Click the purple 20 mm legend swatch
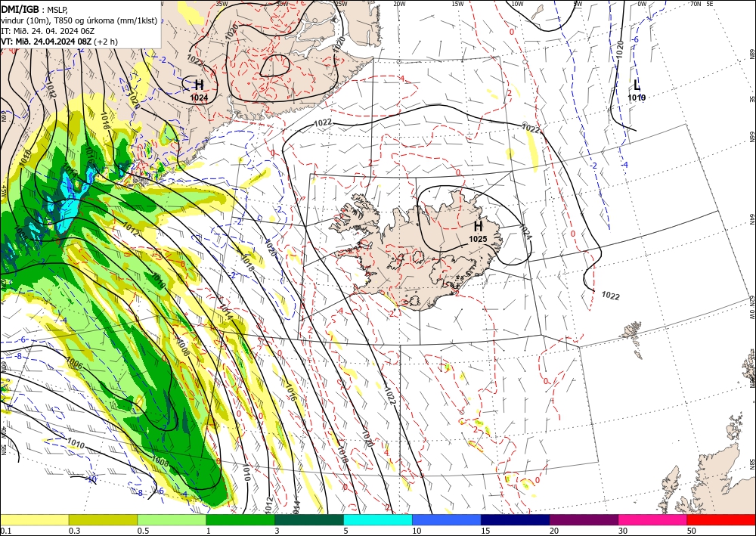 (x=584, y=519)
